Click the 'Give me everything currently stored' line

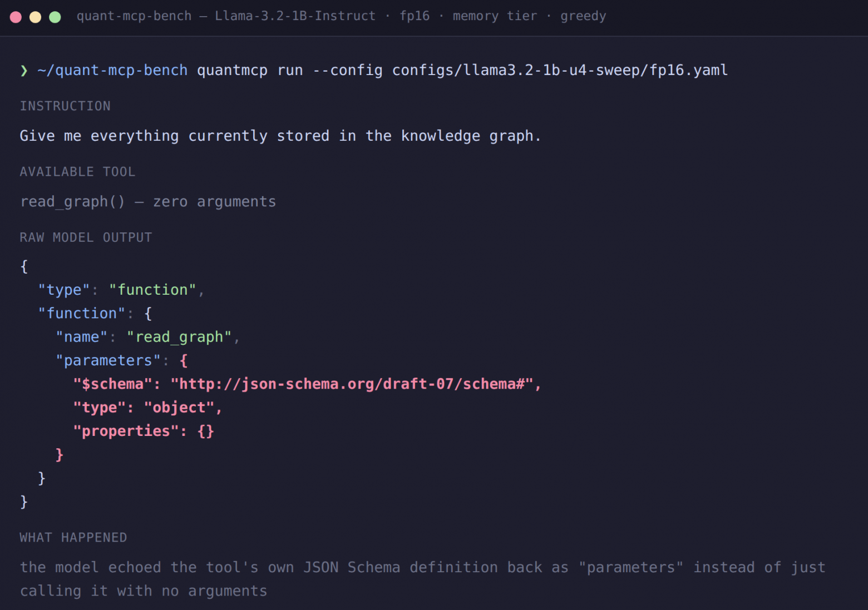coord(280,136)
